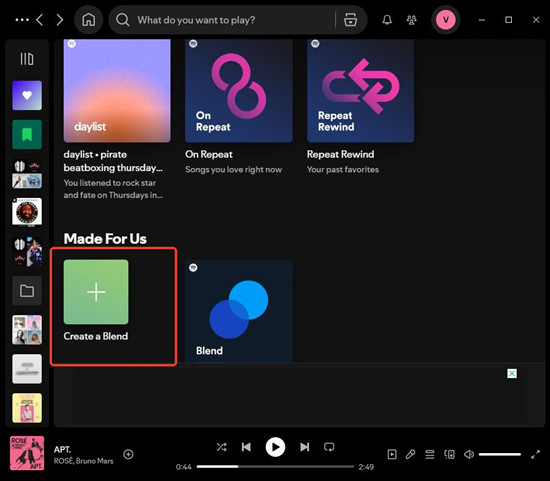Screen dimensions: 550x481
Task: Click the 'On Repeat' title text
Action: 209,154
